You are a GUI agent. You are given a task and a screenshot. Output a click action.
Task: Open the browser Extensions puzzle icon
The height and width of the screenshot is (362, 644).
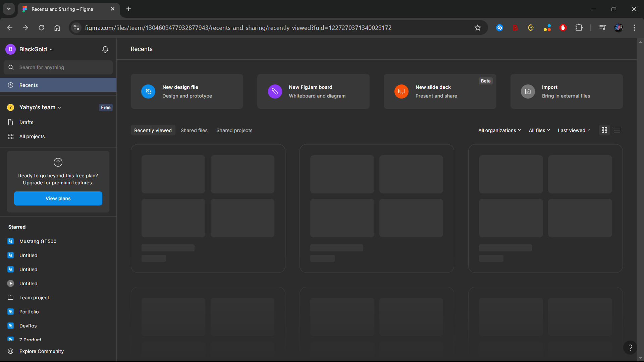[579, 28]
